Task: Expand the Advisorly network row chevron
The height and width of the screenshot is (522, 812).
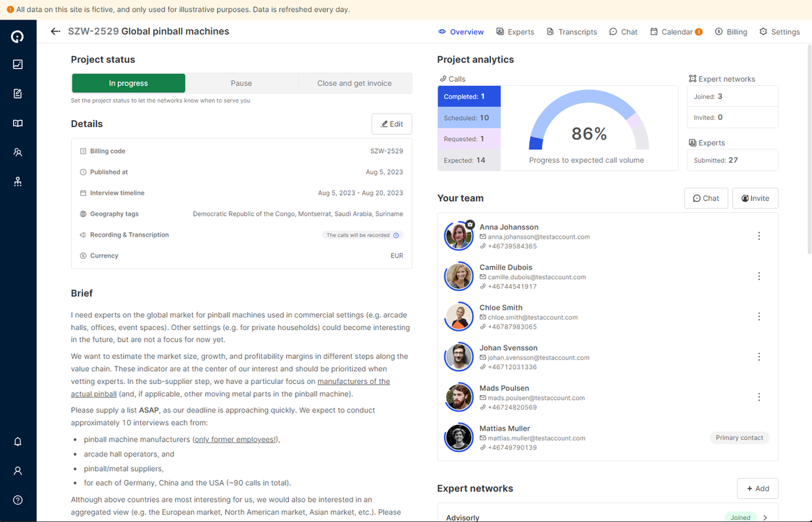Action: 765,517
